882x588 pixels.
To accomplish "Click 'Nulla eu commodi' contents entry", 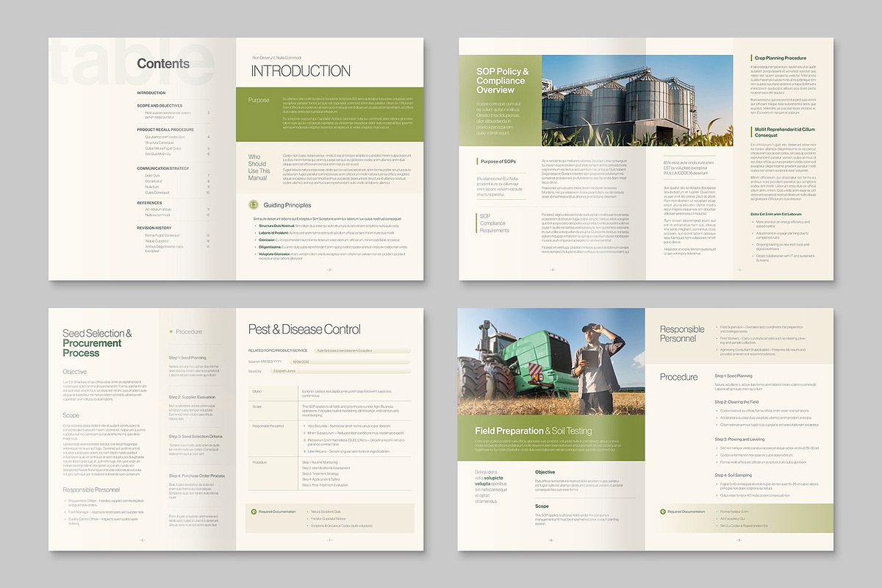I will (x=157, y=215).
